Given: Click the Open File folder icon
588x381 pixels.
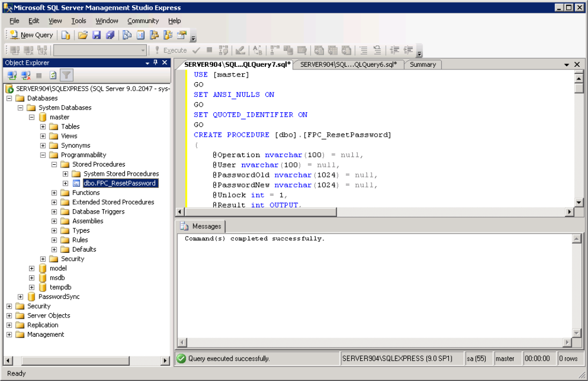Looking at the screenshot, I should click(x=83, y=35).
